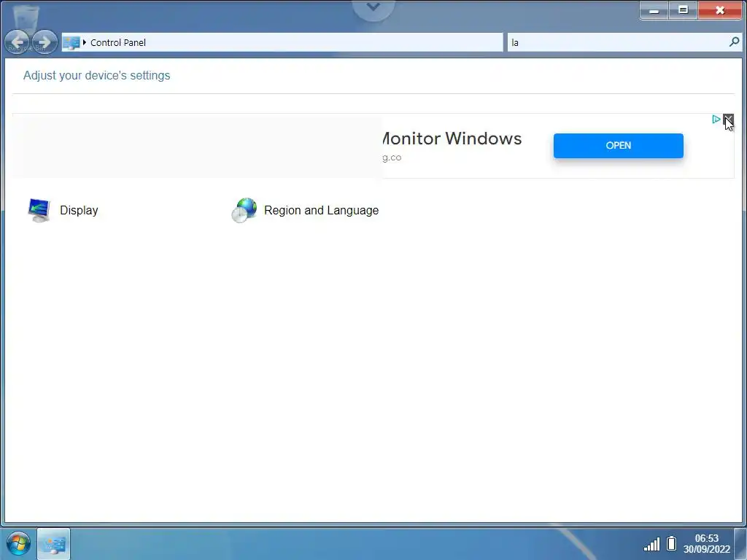Image resolution: width=747 pixels, height=560 pixels.
Task: Click the AdChoices triangle icon
Action: (x=716, y=119)
